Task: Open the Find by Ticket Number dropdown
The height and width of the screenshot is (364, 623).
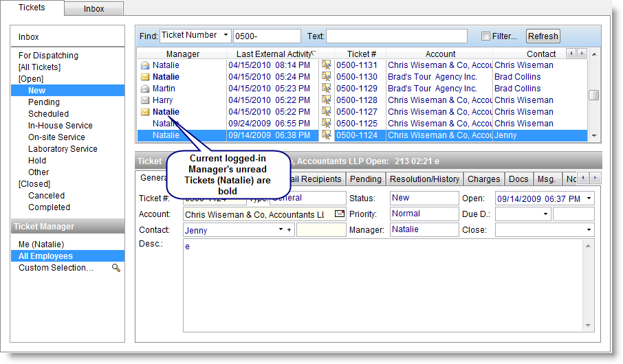Action: [x=226, y=36]
